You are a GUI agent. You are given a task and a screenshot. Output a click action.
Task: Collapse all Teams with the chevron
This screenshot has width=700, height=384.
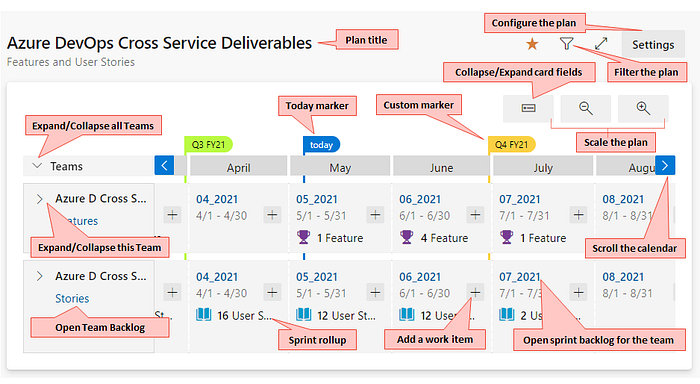tap(38, 166)
